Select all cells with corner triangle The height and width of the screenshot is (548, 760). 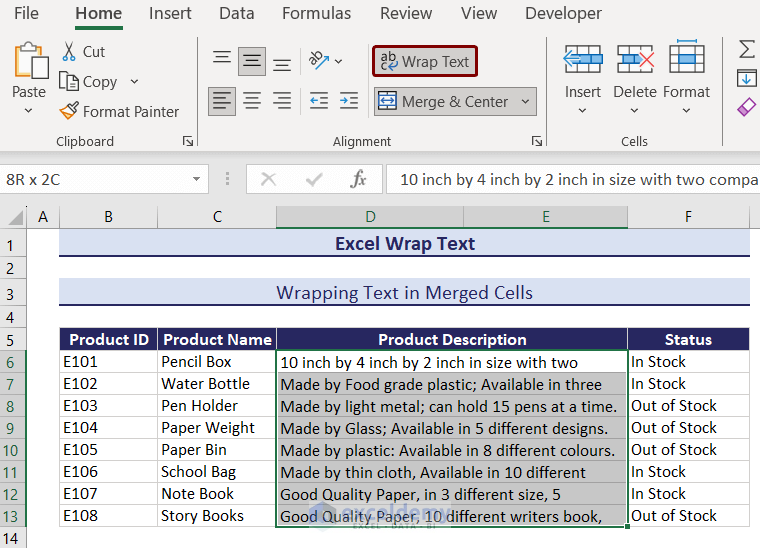[15, 217]
